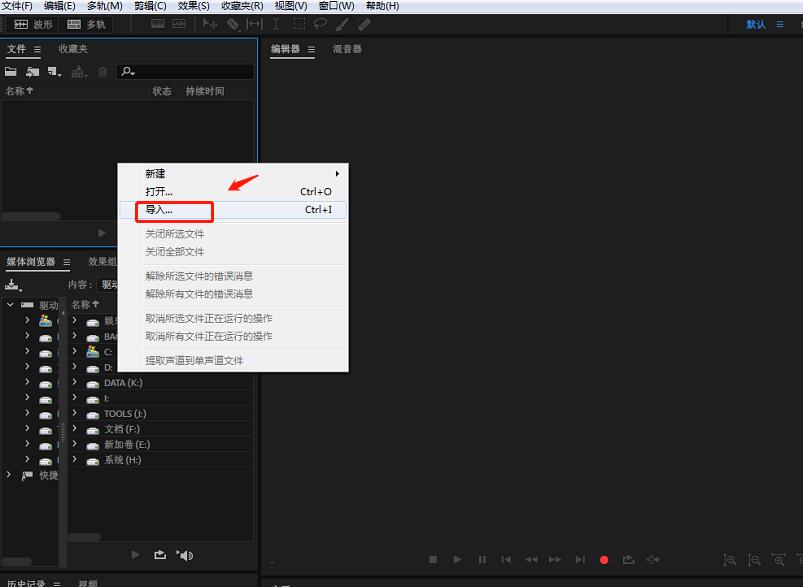The width and height of the screenshot is (803, 587).
Task: Click the search field in Files panel
Action: (185, 72)
